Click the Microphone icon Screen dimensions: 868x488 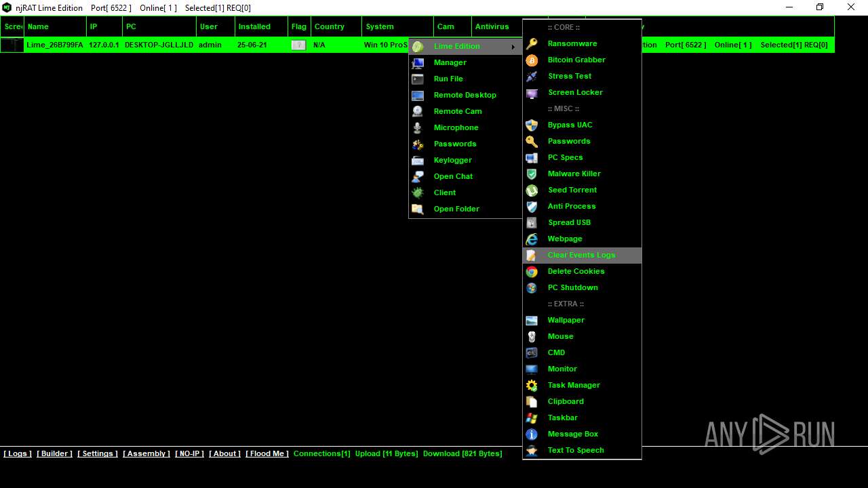(x=418, y=128)
